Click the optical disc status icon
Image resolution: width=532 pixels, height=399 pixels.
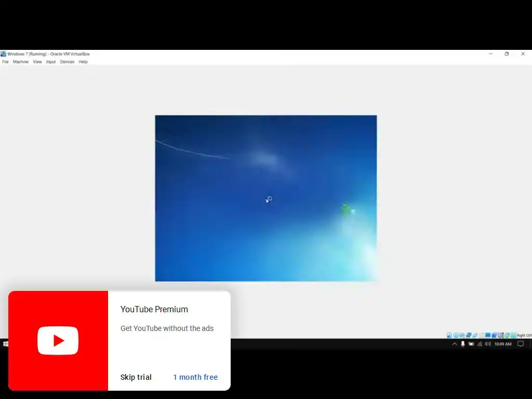click(x=456, y=335)
